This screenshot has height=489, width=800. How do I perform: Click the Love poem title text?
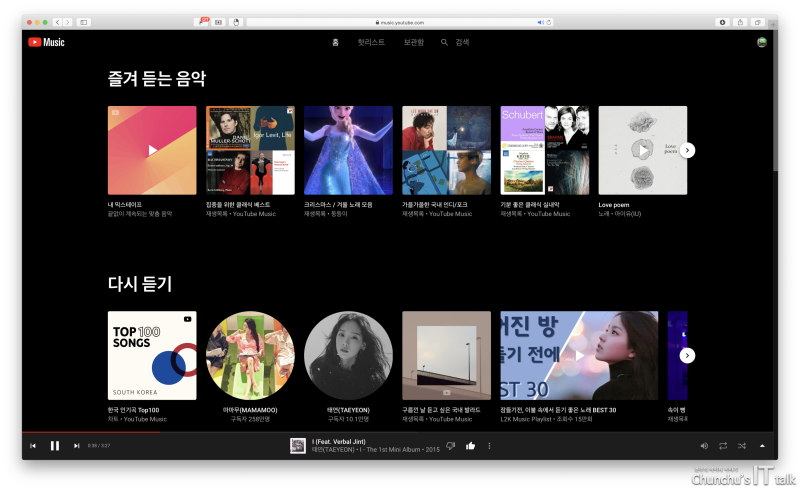614,205
